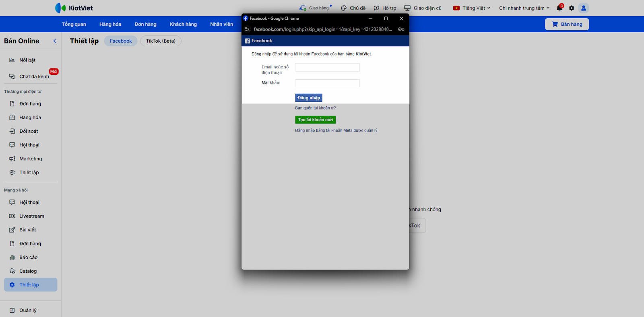Click the blue Đăng nhập button
The image size is (644, 317).
pyautogui.click(x=309, y=98)
